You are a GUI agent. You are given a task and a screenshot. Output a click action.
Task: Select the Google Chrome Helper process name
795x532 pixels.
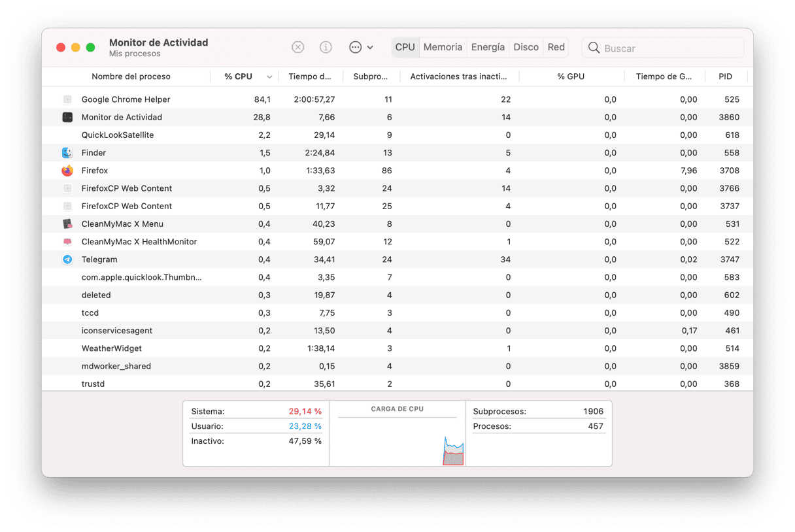[126, 99]
